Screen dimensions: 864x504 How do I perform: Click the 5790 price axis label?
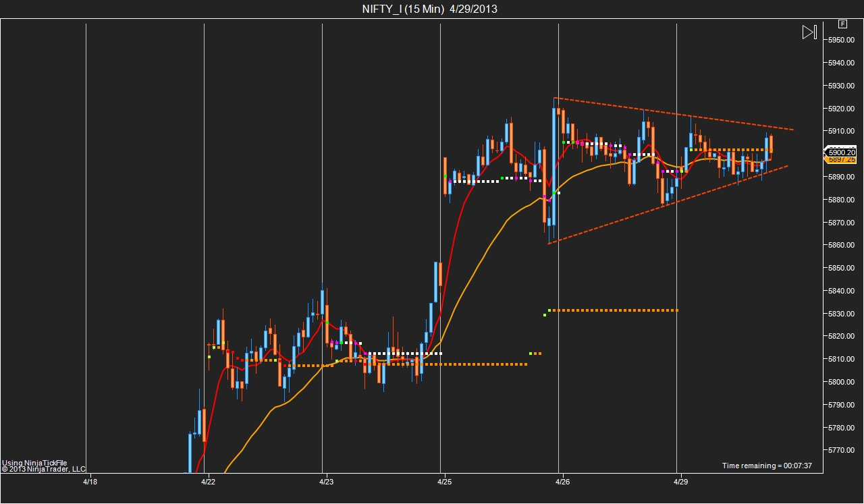[842, 405]
